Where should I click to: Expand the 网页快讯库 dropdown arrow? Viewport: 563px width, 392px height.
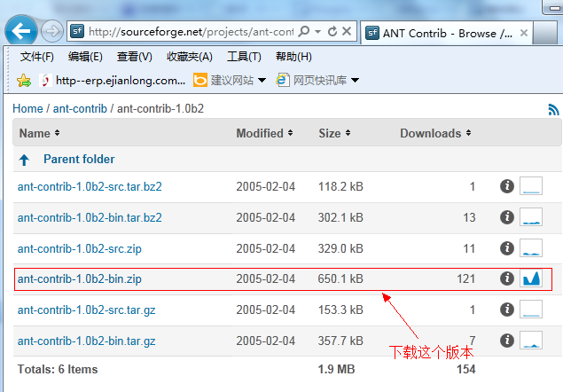point(356,80)
